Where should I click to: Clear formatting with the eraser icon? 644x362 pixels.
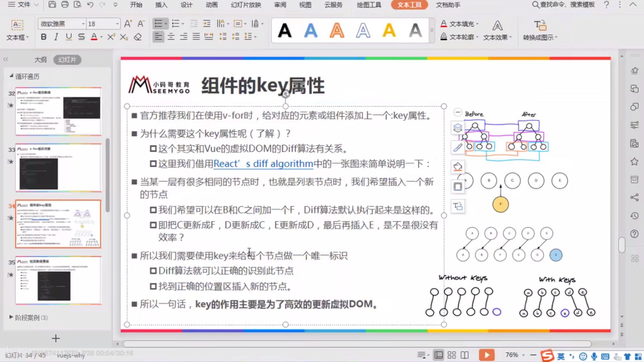click(x=138, y=37)
